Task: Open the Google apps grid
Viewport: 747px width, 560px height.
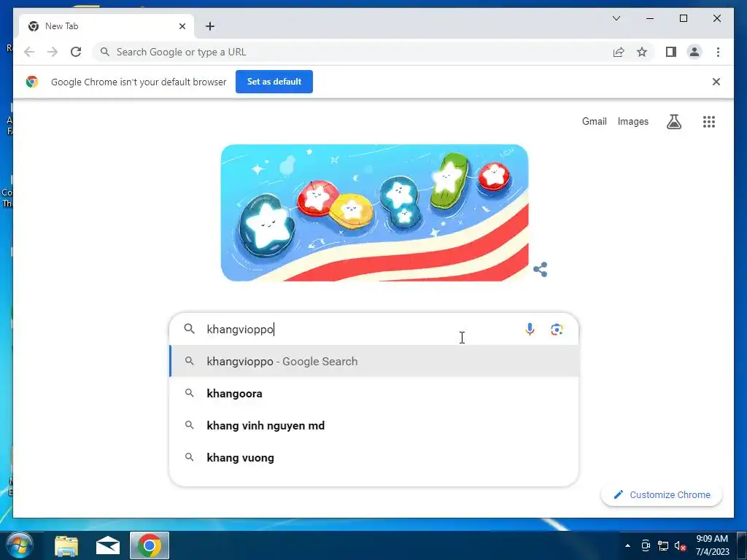Action: [x=709, y=122]
